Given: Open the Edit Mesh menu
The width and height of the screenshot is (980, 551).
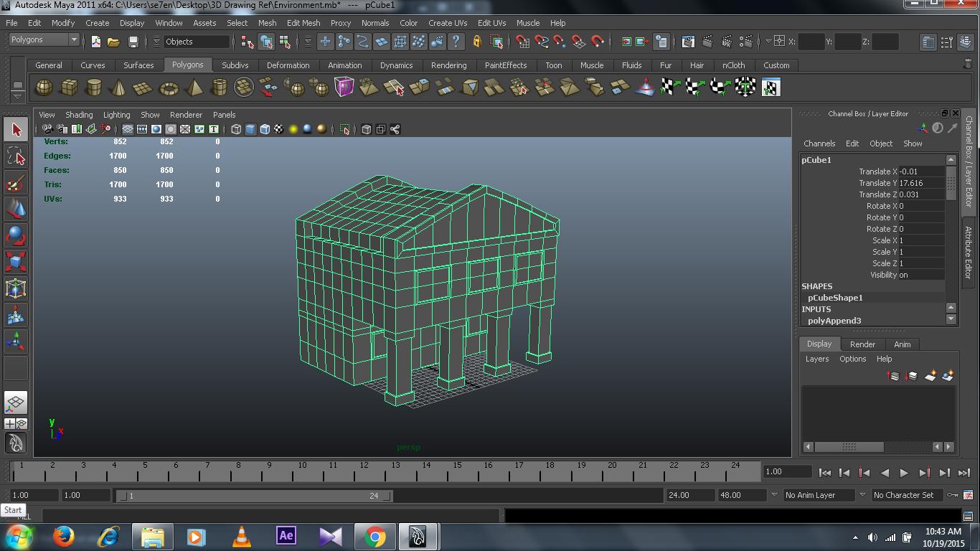Looking at the screenshot, I should [x=303, y=23].
